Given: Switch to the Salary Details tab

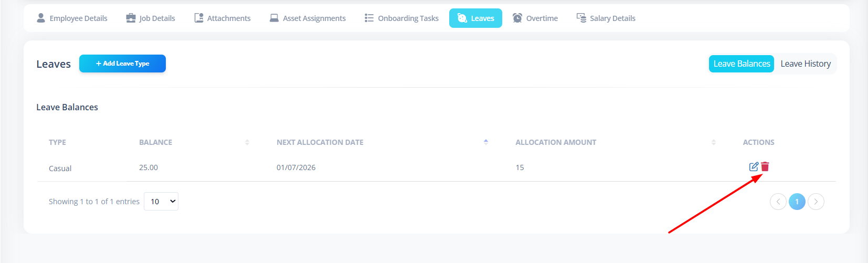Looking at the screenshot, I should 606,18.
